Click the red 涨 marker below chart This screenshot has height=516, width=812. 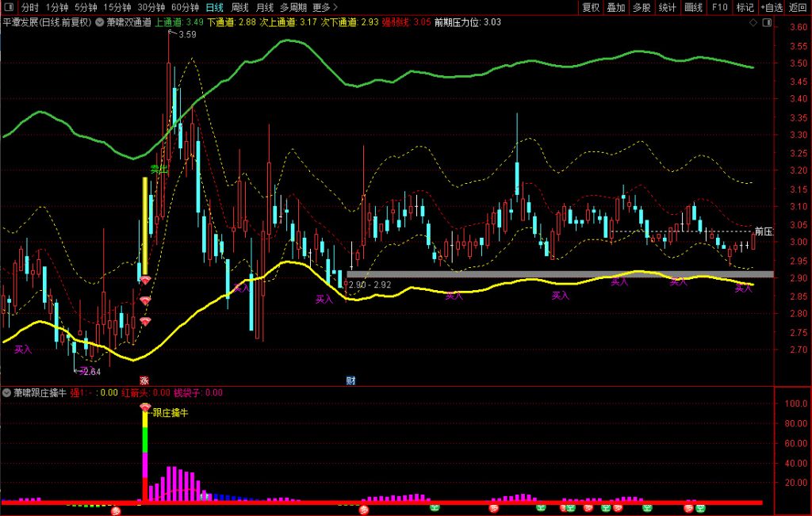144,380
